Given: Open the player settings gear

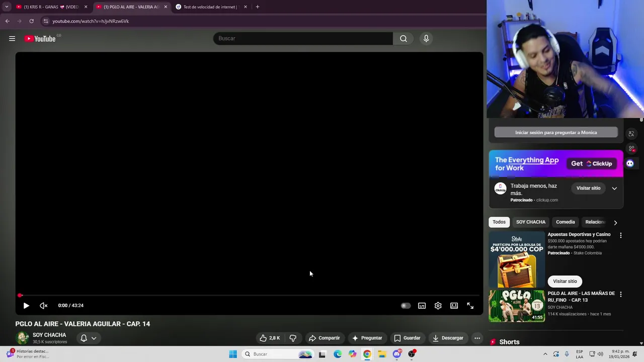Looking at the screenshot, I should click(438, 305).
